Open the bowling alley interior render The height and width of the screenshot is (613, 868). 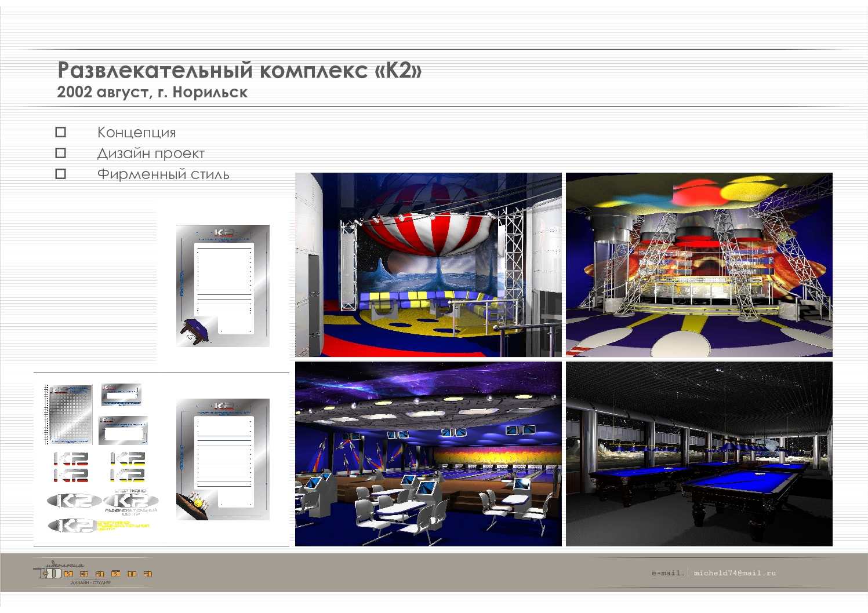(x=428, y=454)
